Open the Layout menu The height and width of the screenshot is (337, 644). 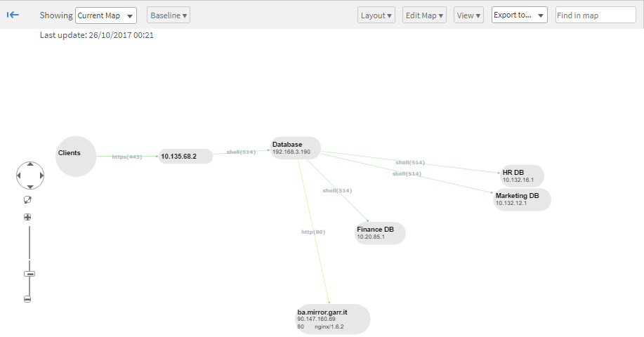point(376,15)
